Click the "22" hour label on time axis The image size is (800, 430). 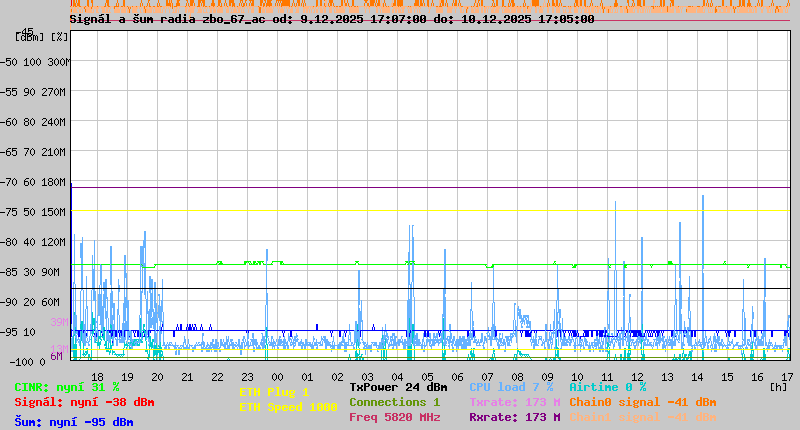217,377
